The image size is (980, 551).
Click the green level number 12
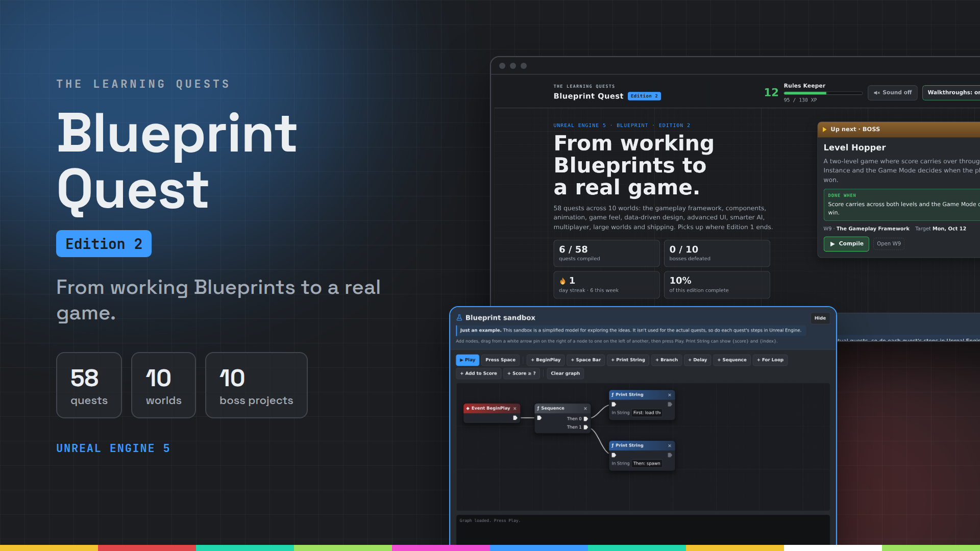(771, 92)
